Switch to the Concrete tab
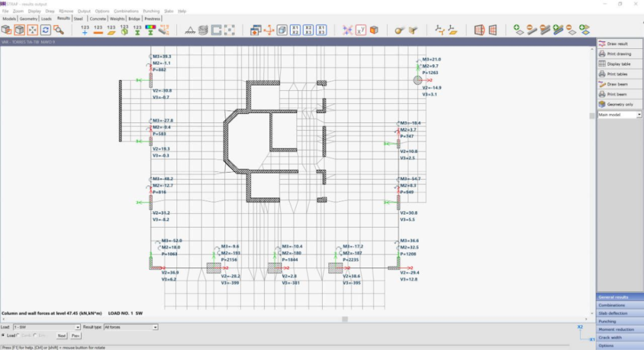644x350 pixels. 98,19
